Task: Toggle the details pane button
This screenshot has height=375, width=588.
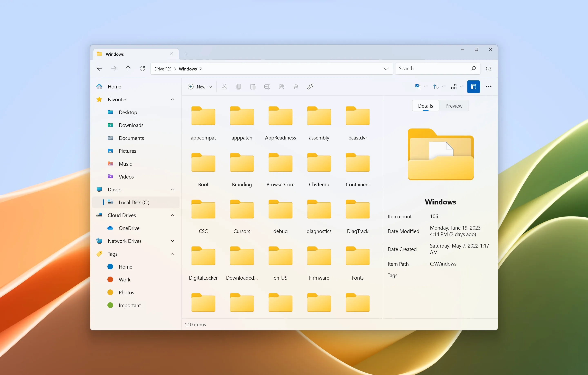Action: [473, 87]
